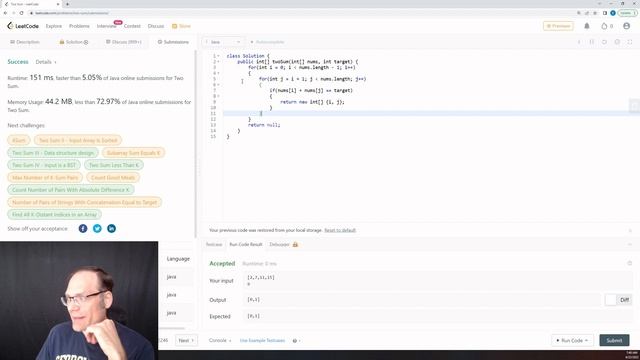
Task: Expand the Details dropdown
Action: click(x=46, y=62)
